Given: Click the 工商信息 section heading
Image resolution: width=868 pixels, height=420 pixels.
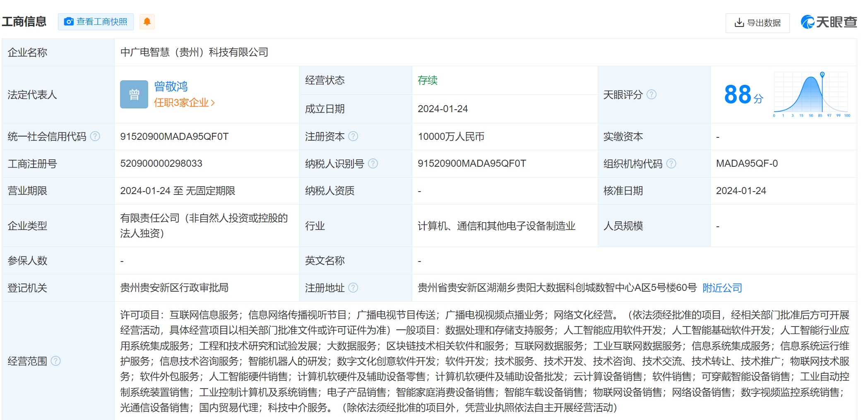Looking at the screenshot, I should [x=24, y=22].
